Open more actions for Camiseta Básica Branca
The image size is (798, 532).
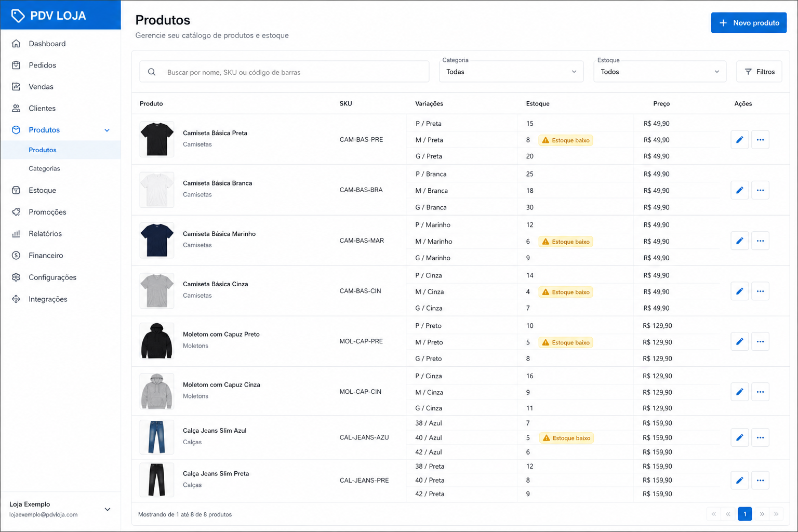pyautogui.click(x=760, y=190)
